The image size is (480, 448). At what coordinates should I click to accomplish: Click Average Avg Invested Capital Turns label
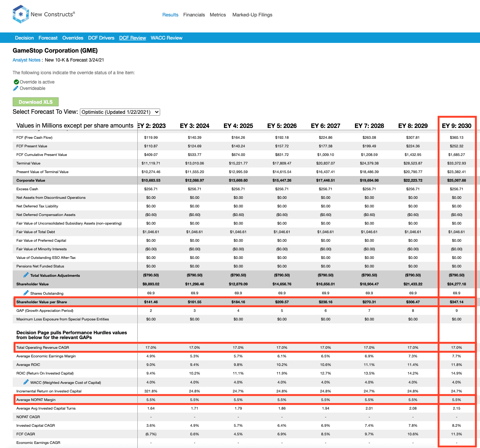click(x=46, y=408)
